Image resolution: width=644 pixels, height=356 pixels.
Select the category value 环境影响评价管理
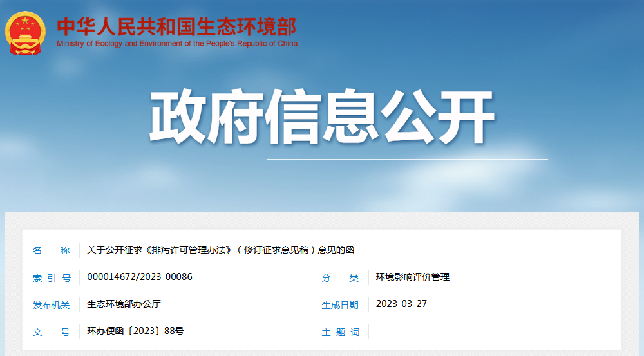[413, 277]
